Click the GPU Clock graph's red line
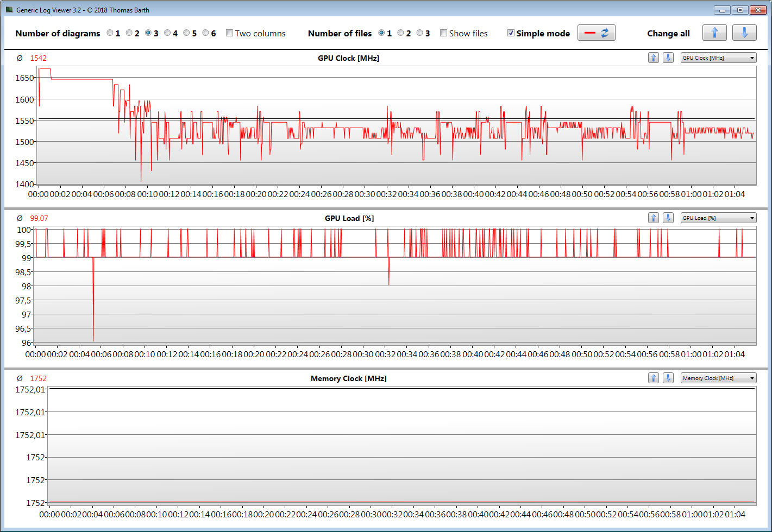Screen dimensions: 772x532 tap(81, 79)
